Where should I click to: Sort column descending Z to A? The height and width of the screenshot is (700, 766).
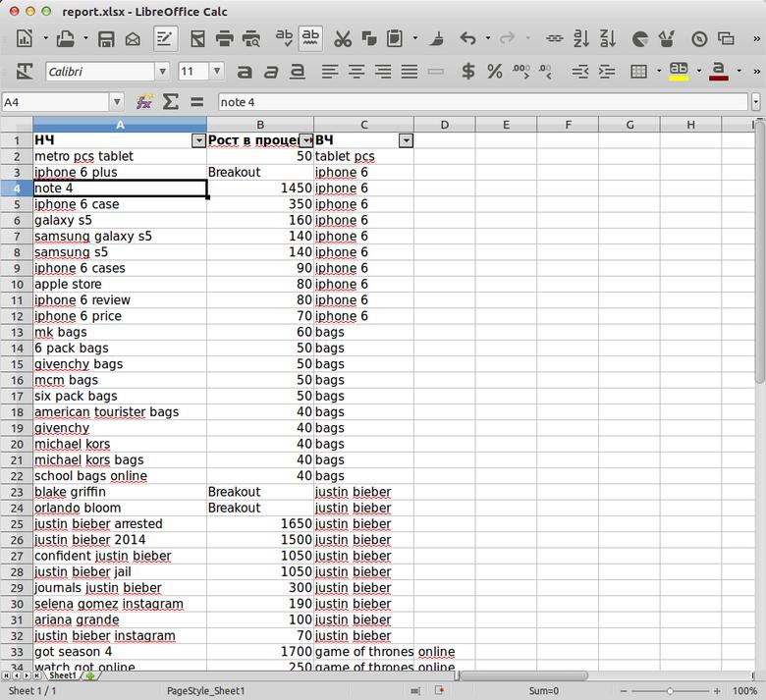[608, 38]
